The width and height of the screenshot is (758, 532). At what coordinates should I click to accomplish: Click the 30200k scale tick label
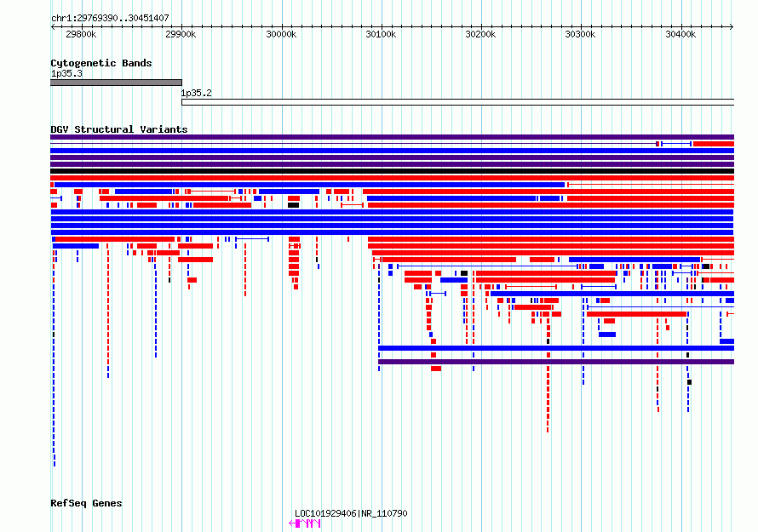(x=480, y=34)
